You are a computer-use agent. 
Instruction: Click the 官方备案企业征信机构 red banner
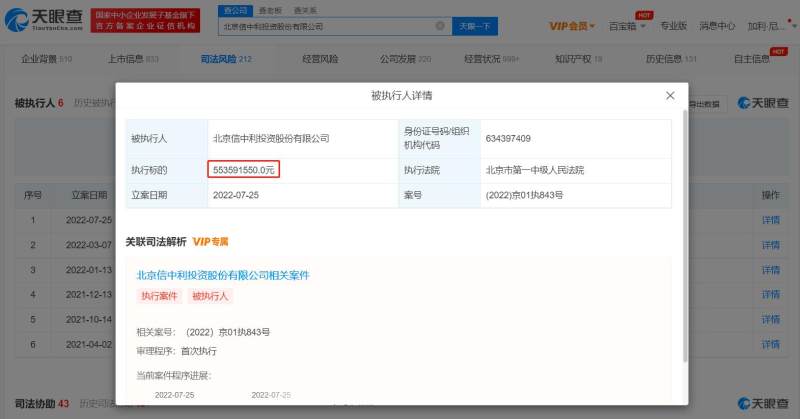point(145,20)
